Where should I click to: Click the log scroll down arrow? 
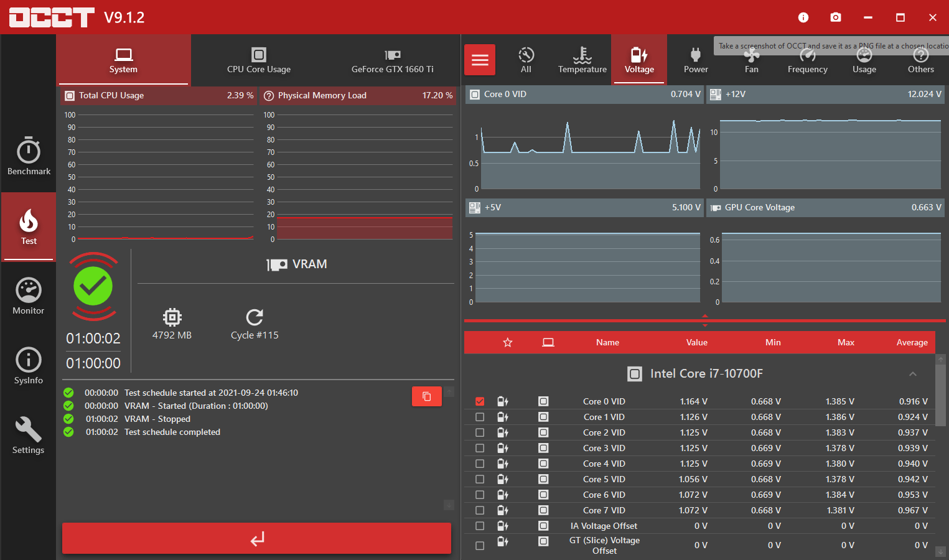point(449,505)
